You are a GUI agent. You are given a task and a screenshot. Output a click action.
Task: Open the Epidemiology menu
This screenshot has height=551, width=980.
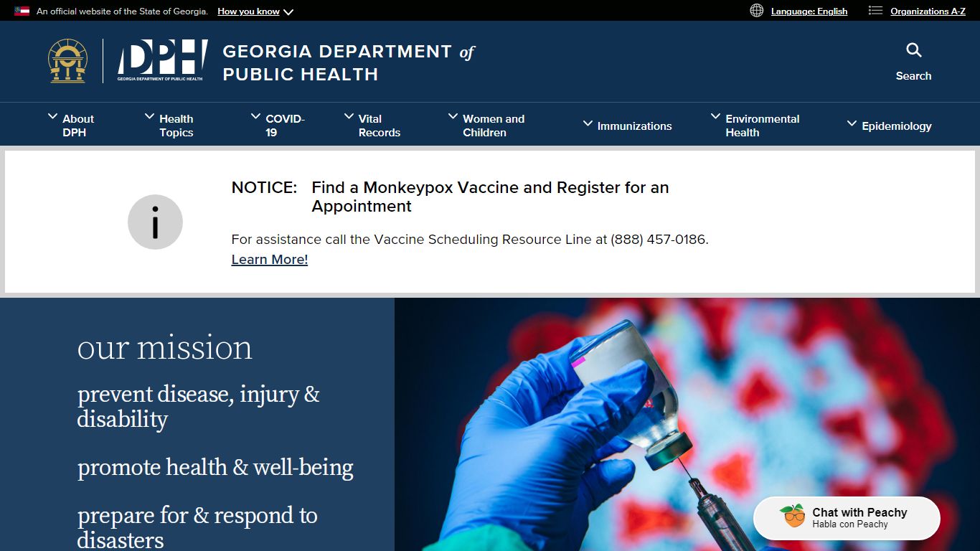(889, 126)
